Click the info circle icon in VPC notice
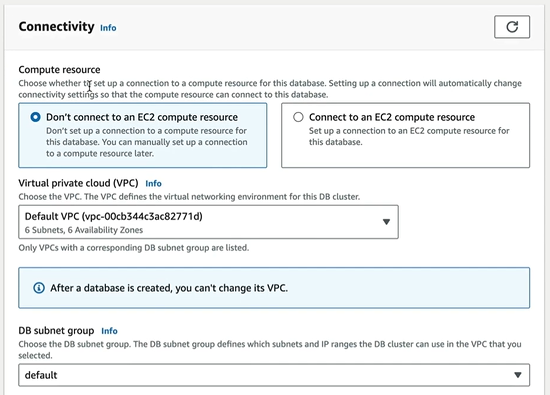Image resolution: width=550 pixels, height=395 pixels. tap(39, 288)
